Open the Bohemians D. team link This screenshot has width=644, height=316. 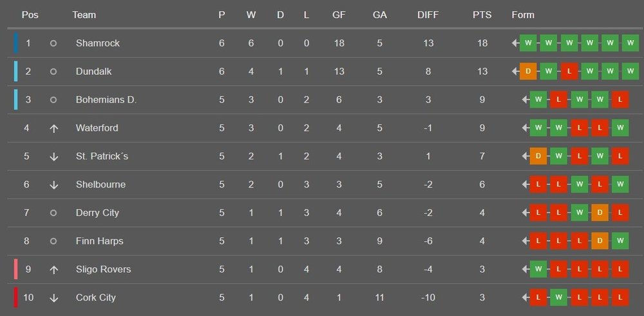(106, 100)
